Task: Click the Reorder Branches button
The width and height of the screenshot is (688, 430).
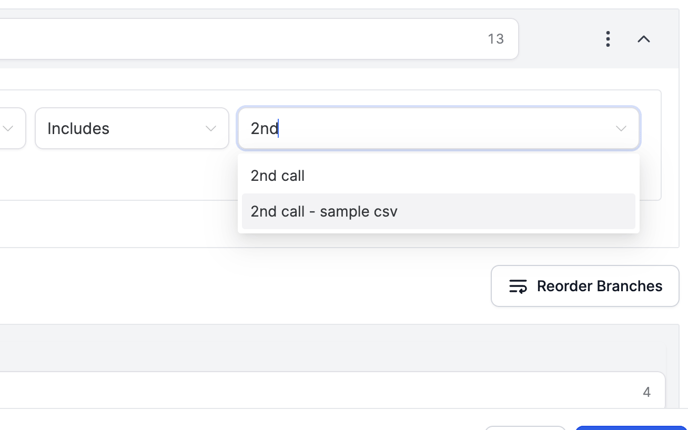Action: (585, 286)
